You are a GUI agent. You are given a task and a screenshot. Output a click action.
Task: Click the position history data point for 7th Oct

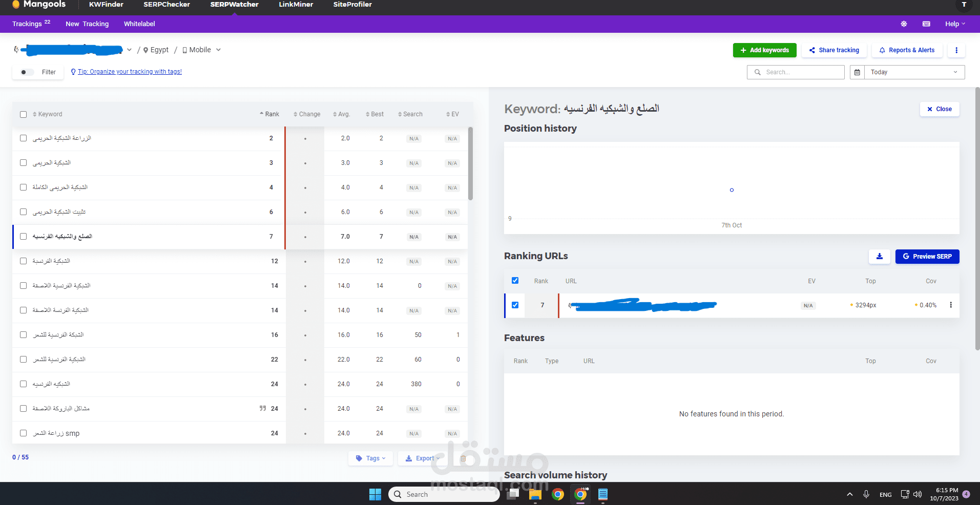732,190
